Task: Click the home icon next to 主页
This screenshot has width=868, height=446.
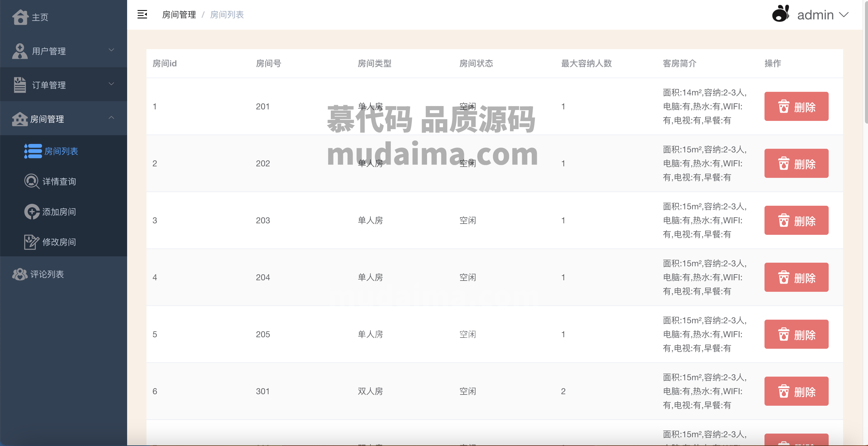Action: [x=20, y=17]
